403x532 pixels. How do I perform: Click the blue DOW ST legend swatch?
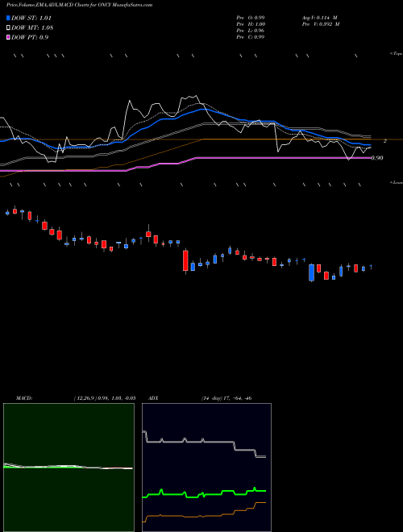(8, 18)
